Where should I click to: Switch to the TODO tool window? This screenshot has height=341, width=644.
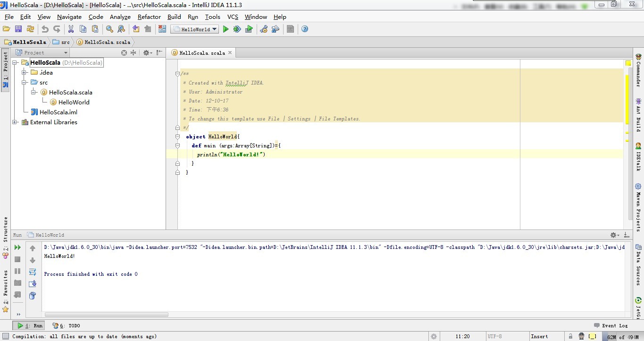[66, 325]
